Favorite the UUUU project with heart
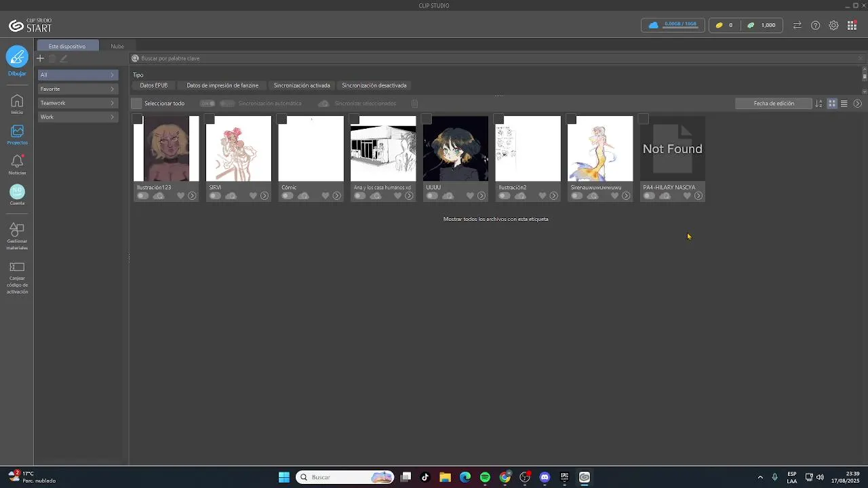 click(x=470, y=196)
